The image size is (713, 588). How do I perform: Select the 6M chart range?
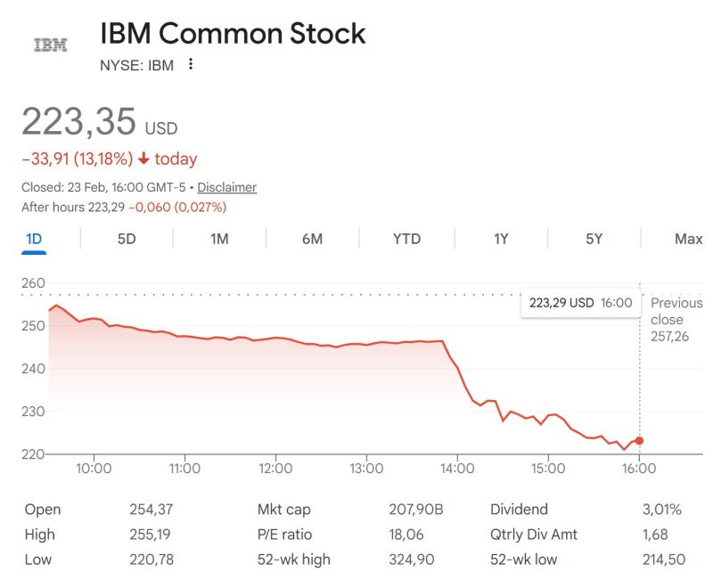[x=313, y=239]
